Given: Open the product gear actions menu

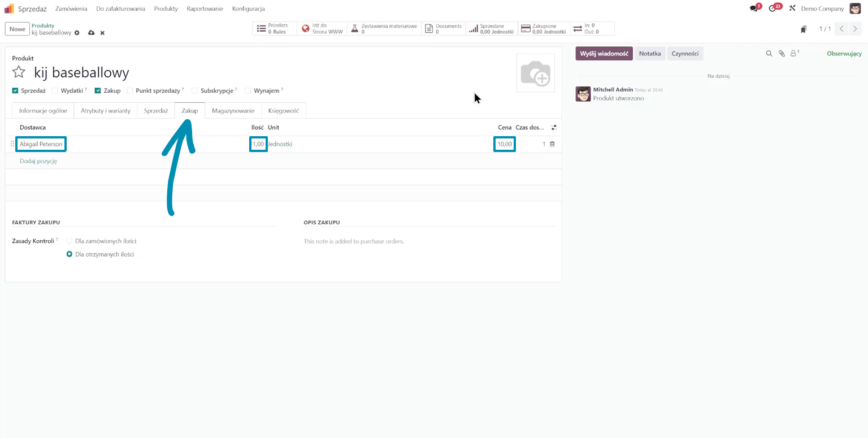Looking at the screenshot, I should click(x=77, y=33).
